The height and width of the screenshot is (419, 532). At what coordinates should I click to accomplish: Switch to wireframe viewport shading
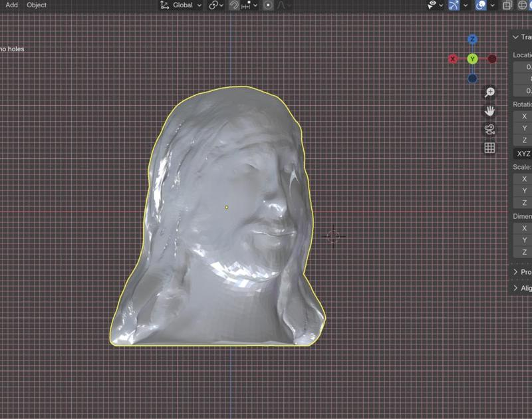point(522,5)
